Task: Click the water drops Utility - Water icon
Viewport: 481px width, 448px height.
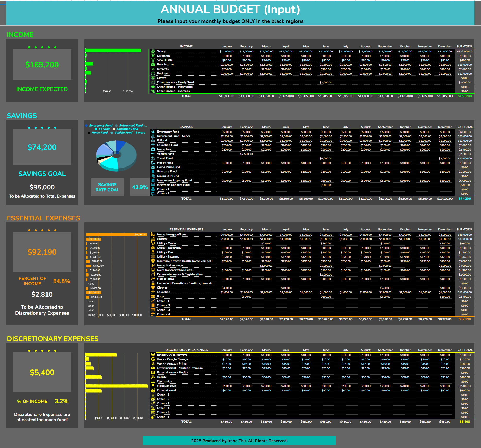Action: (x=153, y=243)
